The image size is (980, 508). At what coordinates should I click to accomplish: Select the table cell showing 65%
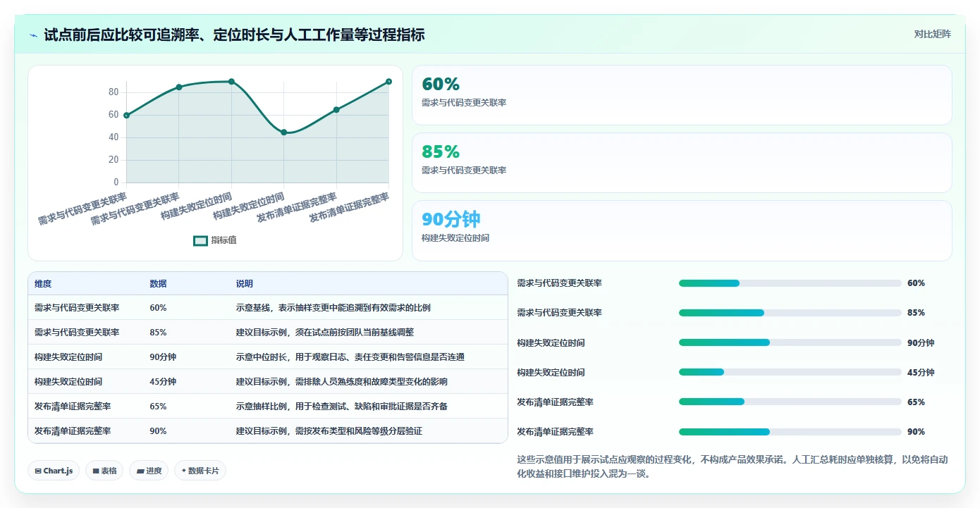coord(158,407)
